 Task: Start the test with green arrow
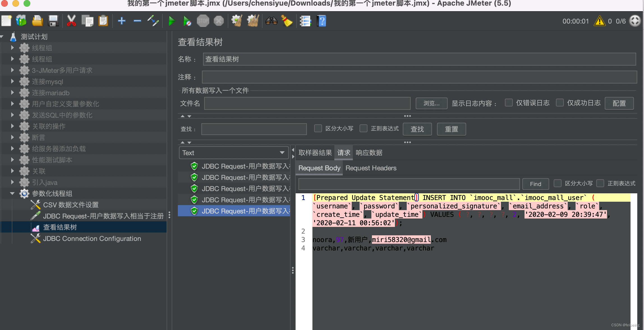click(171, 21)
